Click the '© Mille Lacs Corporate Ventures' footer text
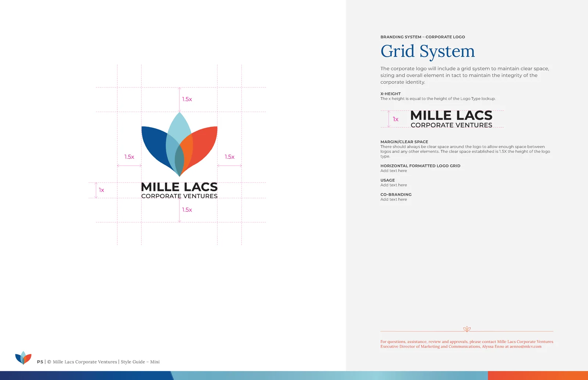Image resolution: width=588 pixels, height=380 pixels. 82,362
